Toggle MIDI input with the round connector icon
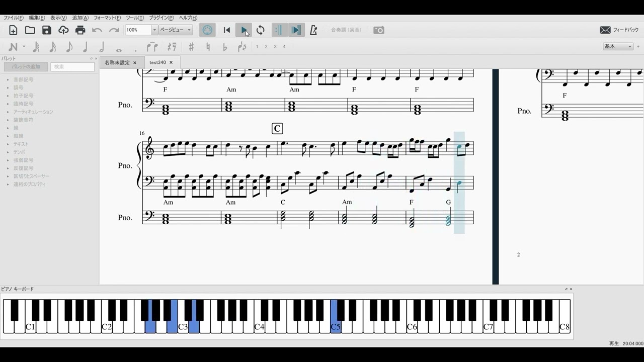Viewport: 644px width, 362px height. pos(207,30)
